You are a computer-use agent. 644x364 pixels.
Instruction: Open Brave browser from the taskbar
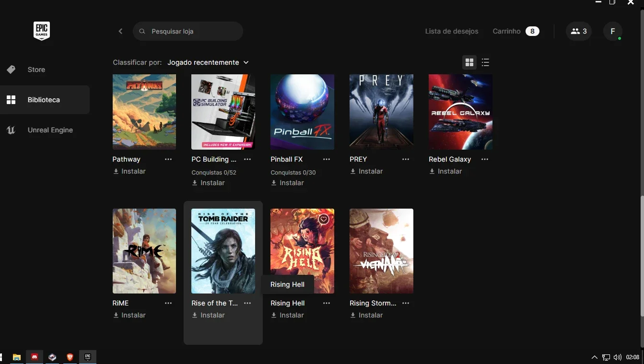click(x=70, y=357)
